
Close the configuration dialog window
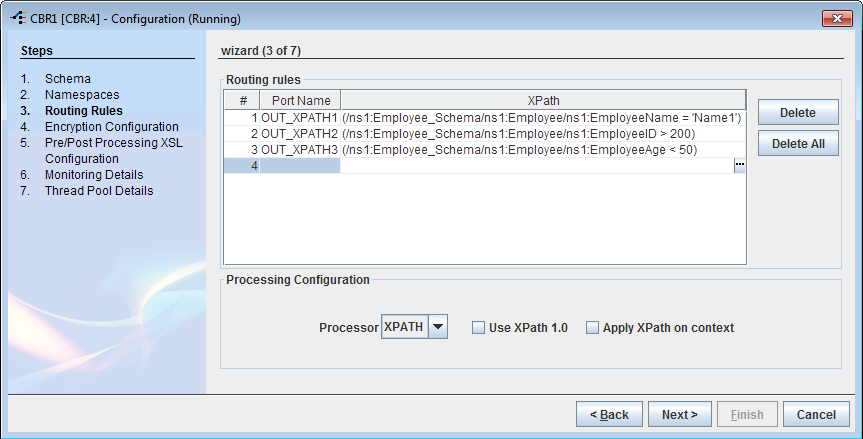tap(837, 18)
